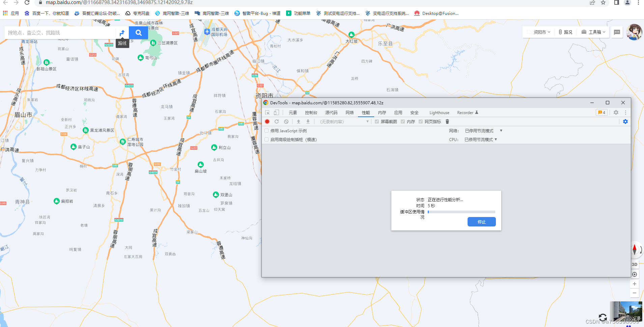This screenshot has width=644, height=327.
Task: Click the collect garbage trash icon
Action: tap(447, 121)
